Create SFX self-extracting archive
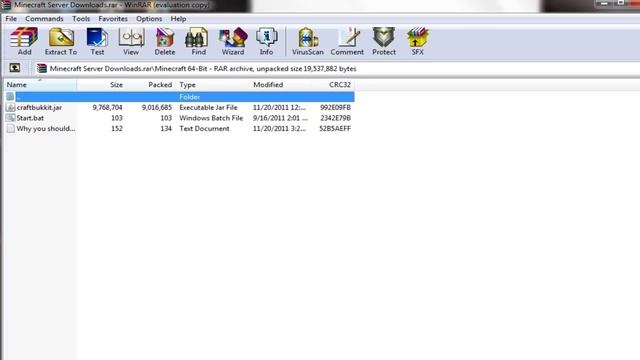The height and width of the screenshot is (360, 640). (418, 41)
